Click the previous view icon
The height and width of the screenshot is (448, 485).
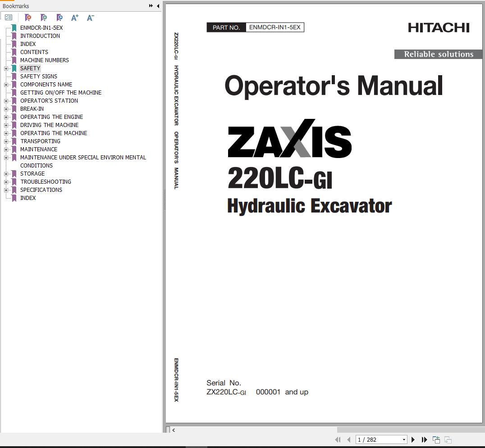pyautogui.click(x=436, y=439)
